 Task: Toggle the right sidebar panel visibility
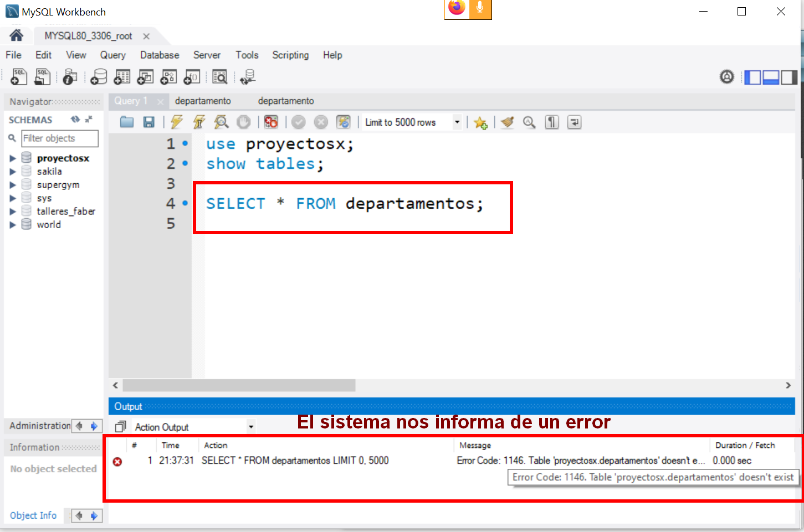click(x=789, y=78)
